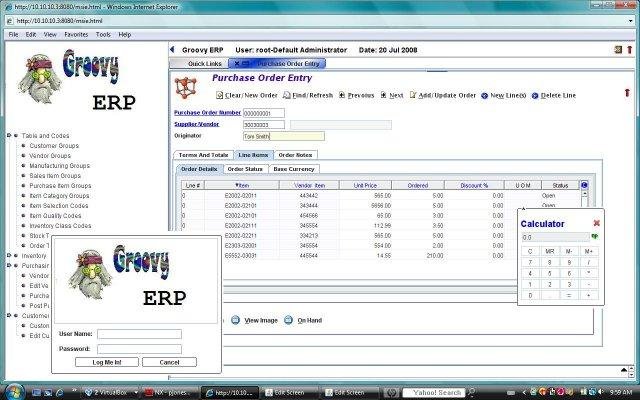The width and height of the screenshot is (640, 400).
Task: Click the calculator divide key
Action: point(589,262)
